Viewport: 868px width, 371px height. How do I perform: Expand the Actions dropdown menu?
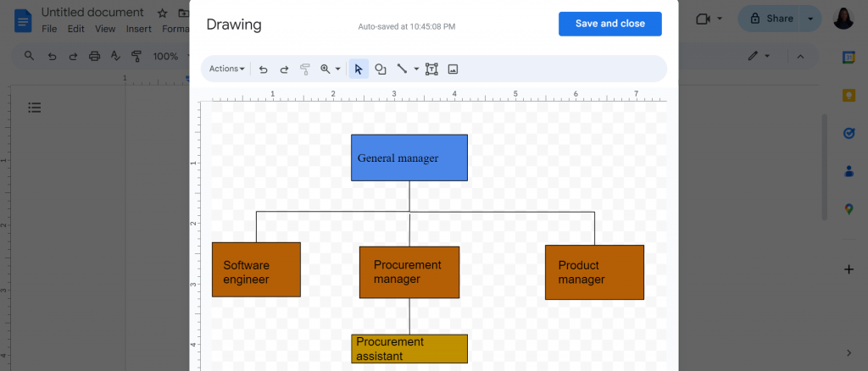pyautogui.click(x=227, y=69)
